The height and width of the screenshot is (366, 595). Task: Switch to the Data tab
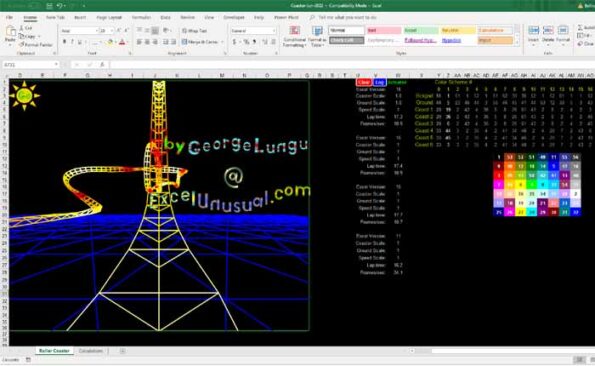[165, 17]
